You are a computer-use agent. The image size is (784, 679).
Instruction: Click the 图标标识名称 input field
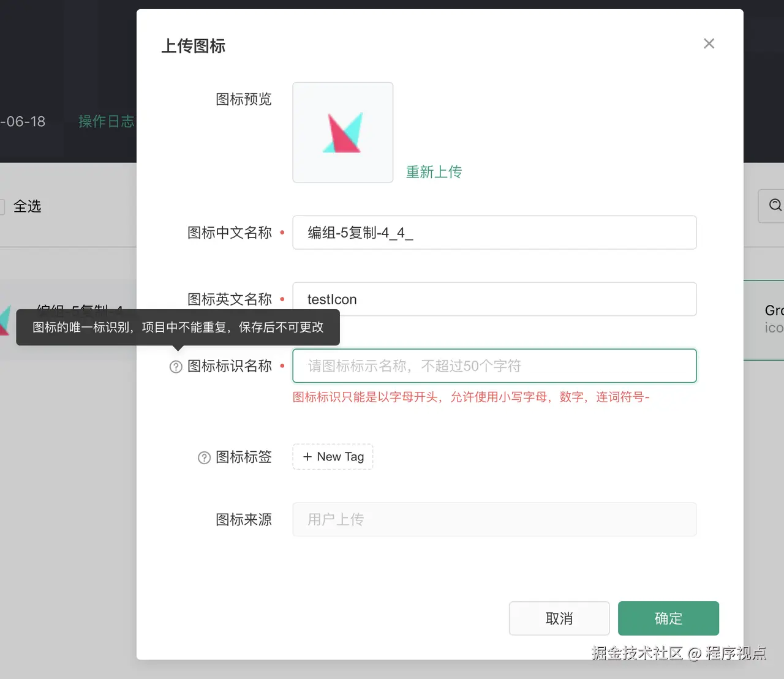(x=494, y=366)
